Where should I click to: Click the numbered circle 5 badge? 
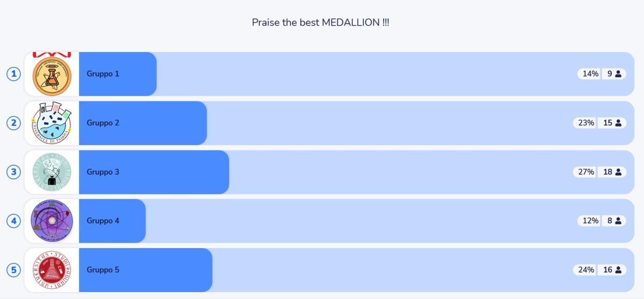point(13,270)
